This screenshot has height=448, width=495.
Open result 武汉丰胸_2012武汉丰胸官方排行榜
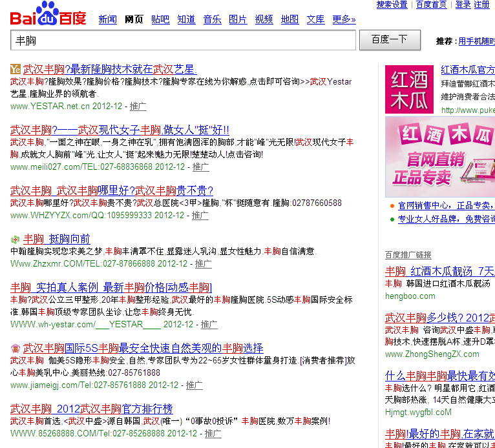click(x=92, y=409)
